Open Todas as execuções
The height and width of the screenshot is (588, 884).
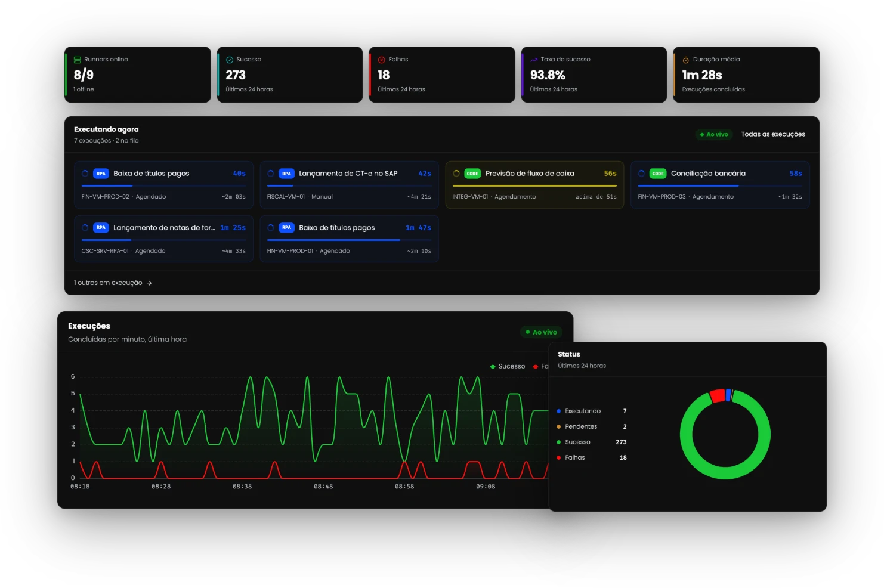click(773, 134)
